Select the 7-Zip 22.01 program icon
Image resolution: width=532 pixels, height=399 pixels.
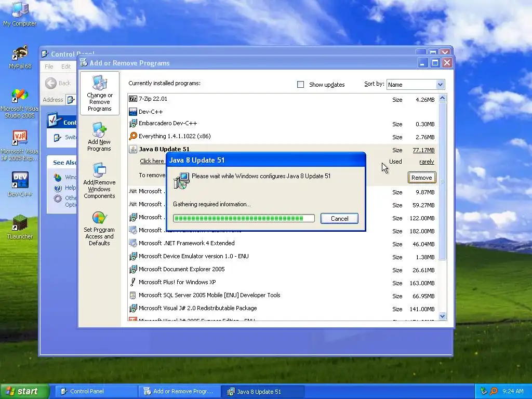[133, 99]
